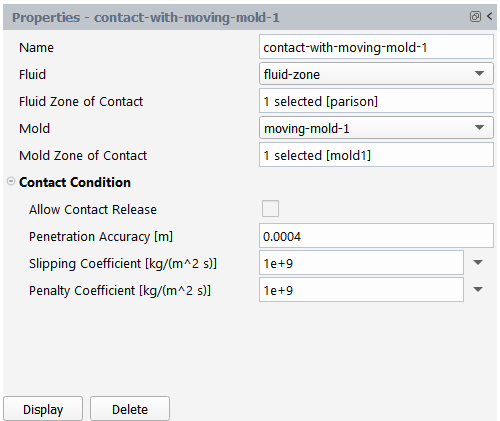Click the Name input field
The height and width of the screenshot is (421, 500).
[x=376, y=47]
